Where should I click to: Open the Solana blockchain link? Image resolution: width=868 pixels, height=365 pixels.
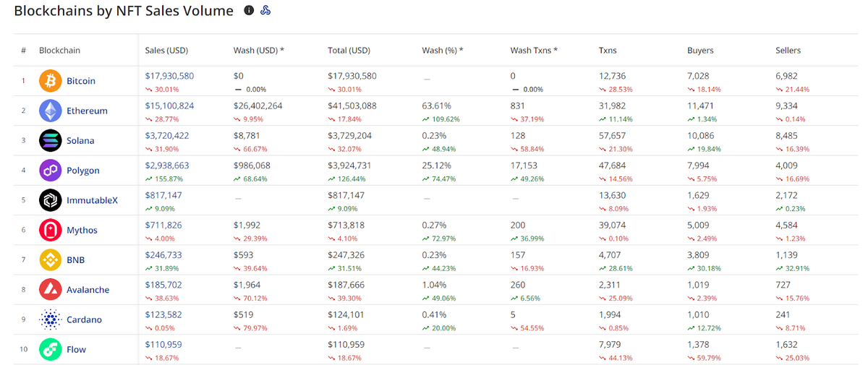tap(82, 140)
